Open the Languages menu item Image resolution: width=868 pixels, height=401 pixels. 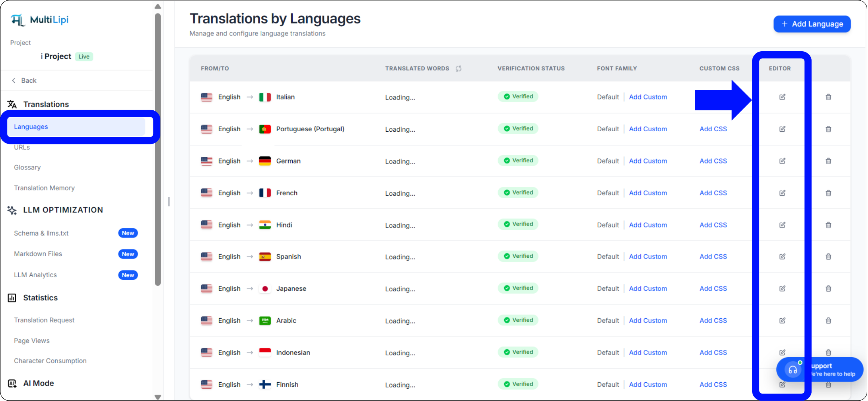pyautogui.click(x=76, y=127)
